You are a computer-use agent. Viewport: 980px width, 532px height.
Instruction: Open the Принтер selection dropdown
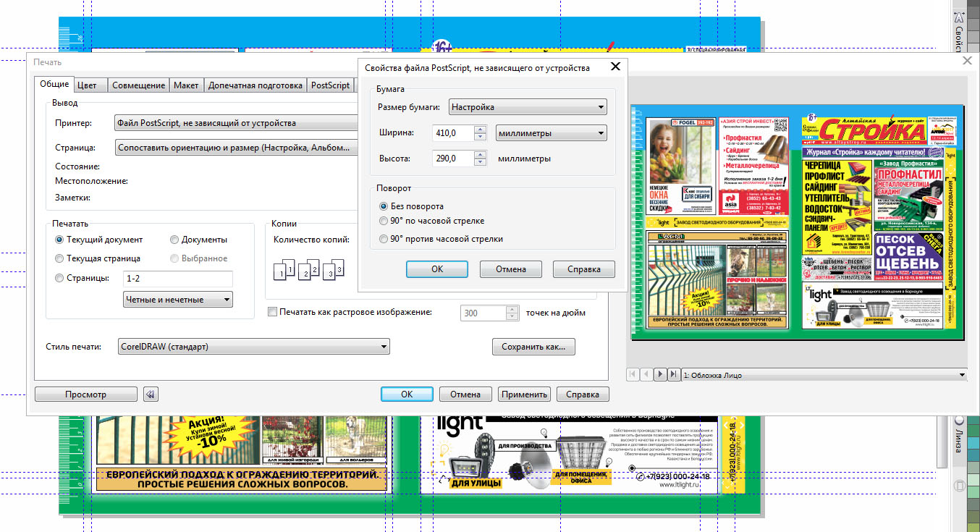pyautogui.click(x=237, y=123)
